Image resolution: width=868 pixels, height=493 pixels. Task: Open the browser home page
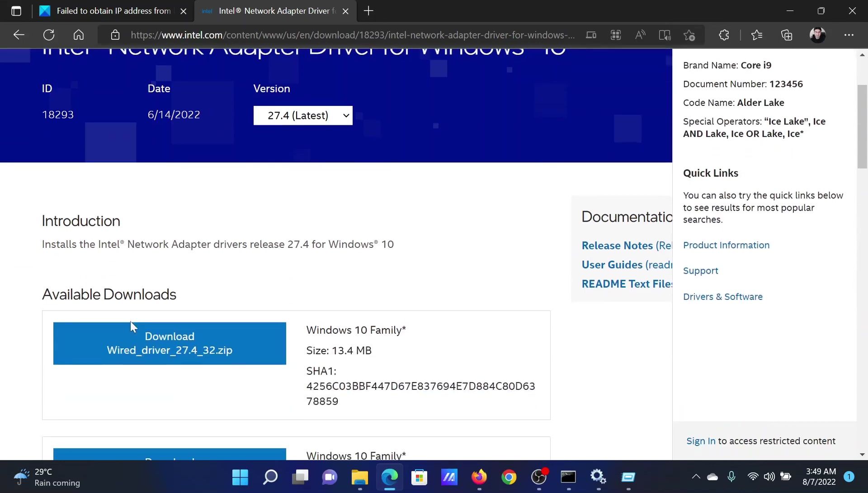click(79, 35)
